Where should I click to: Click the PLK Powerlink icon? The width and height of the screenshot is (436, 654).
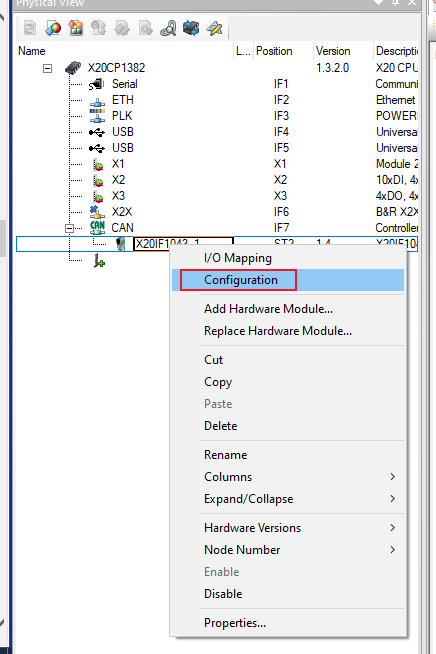(x=97, y=116)
